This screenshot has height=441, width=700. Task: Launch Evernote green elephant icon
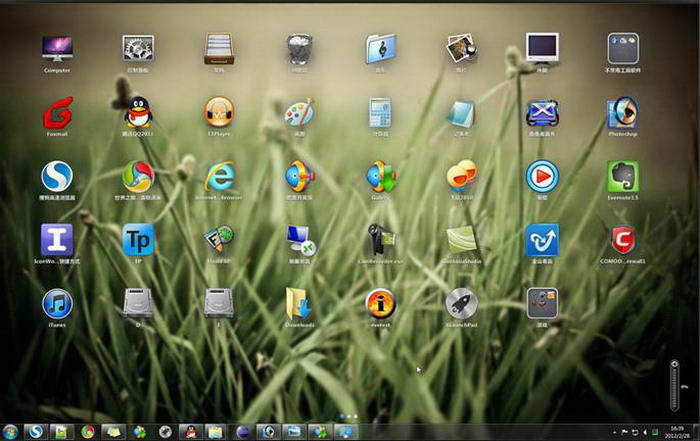click(623, 177)
